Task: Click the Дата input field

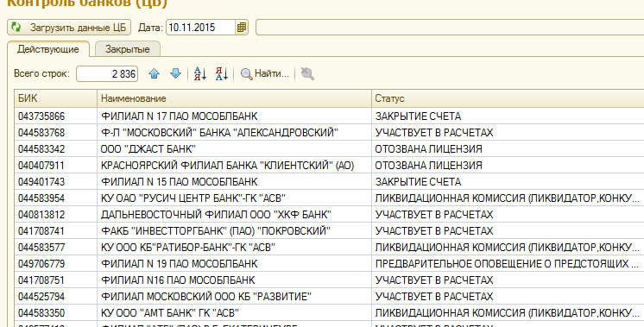Action: point(201,28)
